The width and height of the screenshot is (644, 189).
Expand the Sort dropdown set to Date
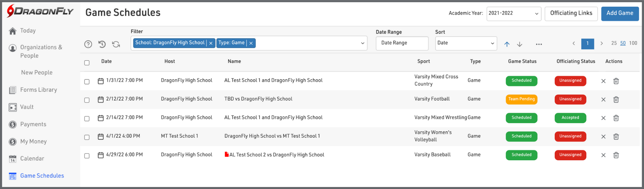466,43
